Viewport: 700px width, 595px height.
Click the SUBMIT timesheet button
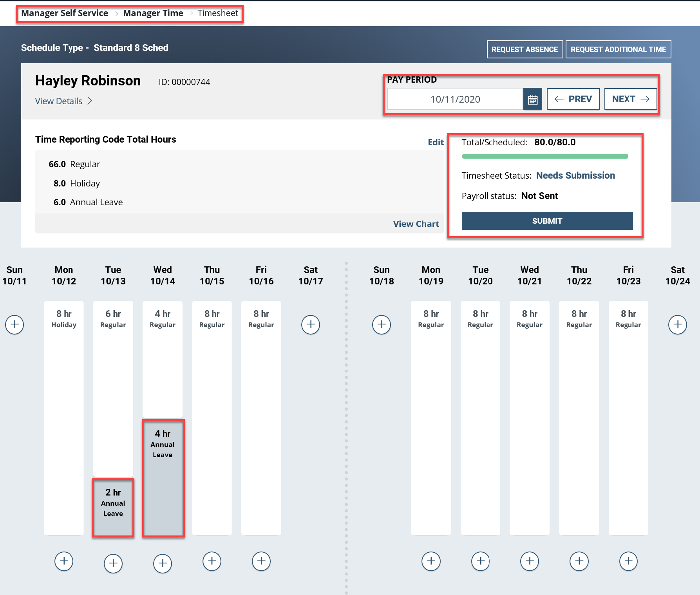(547, 221)
